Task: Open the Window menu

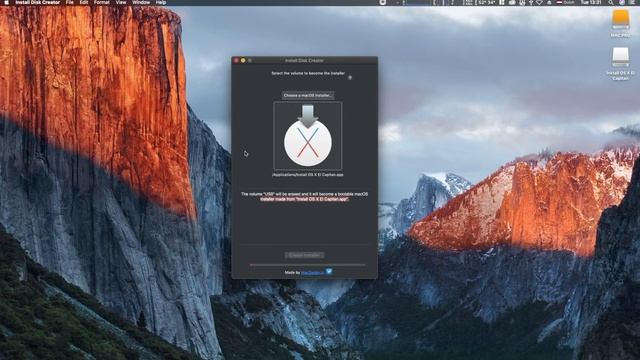Action: tap(141, 2)
